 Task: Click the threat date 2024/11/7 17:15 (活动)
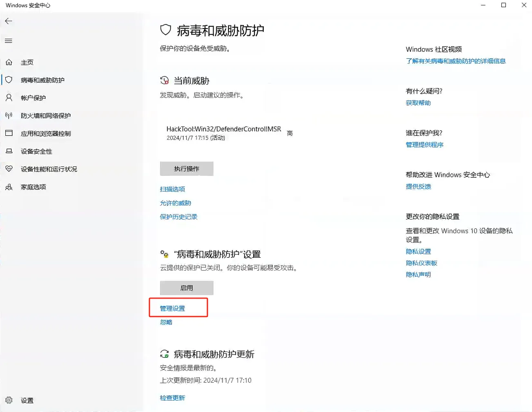tap(196, 138)
